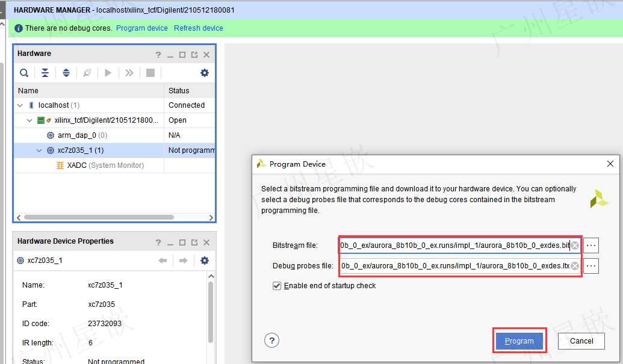Screen dimensions: 623x364
Task: Select localhost server row
Action: tap(114, 105)
